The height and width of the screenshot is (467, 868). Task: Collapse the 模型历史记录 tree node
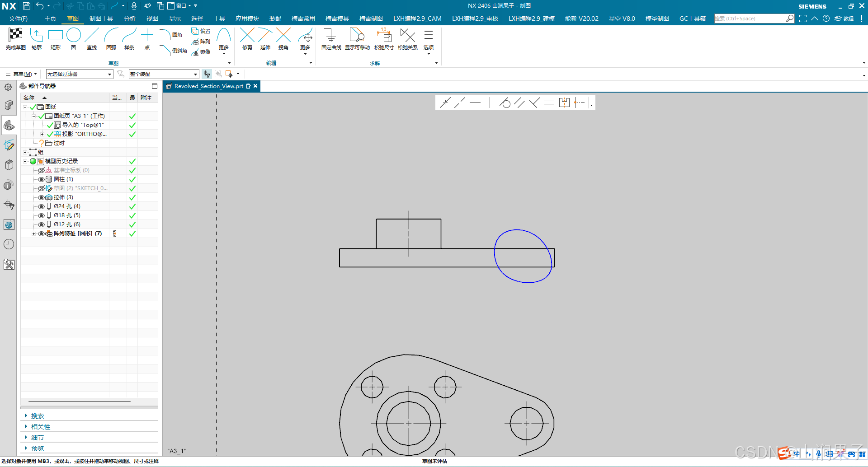pos(25,161)
